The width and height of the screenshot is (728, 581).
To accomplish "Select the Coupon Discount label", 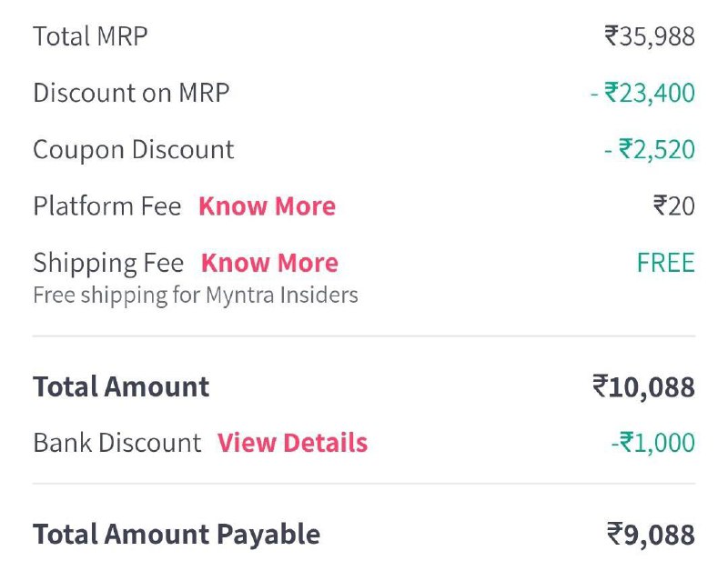I will [x=134, y=149].
